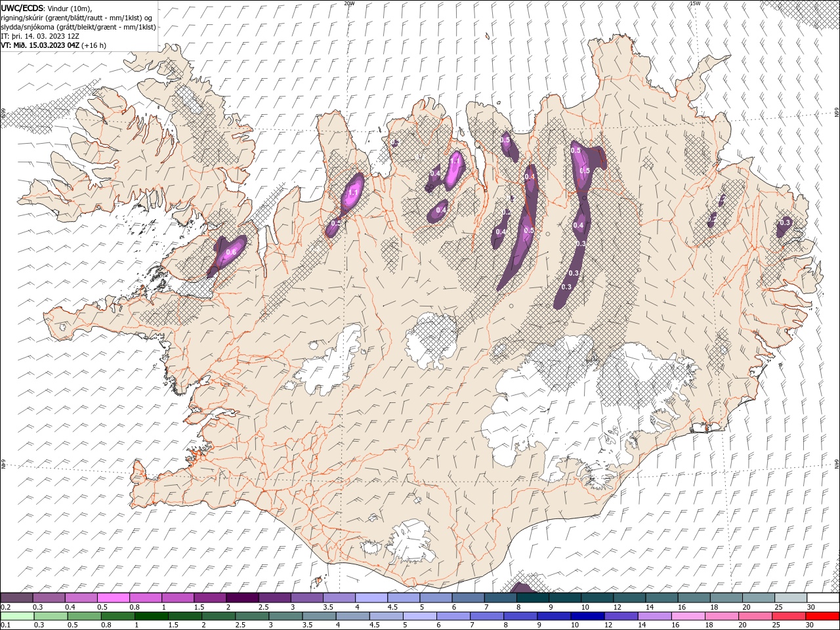Viewport: 840px width, 630px height.
Task: Click the '0.2' label in the upper legend
Action: pyautogui.click(x=5, y=607)
